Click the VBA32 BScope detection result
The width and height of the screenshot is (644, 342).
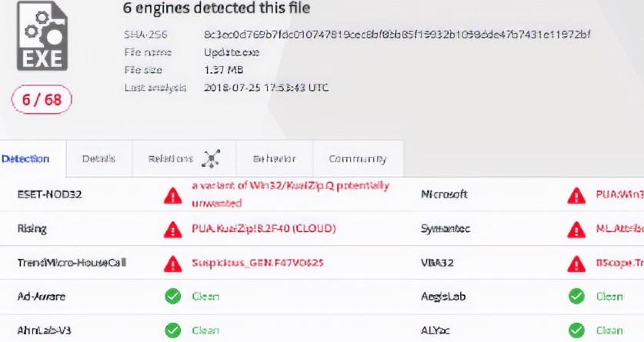[x=620, y=263]
